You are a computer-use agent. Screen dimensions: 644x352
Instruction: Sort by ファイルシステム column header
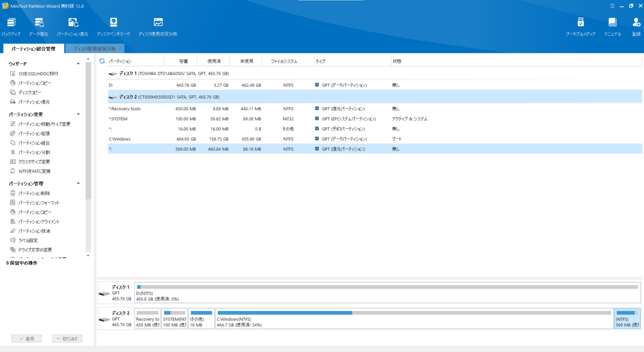point(288,61)
